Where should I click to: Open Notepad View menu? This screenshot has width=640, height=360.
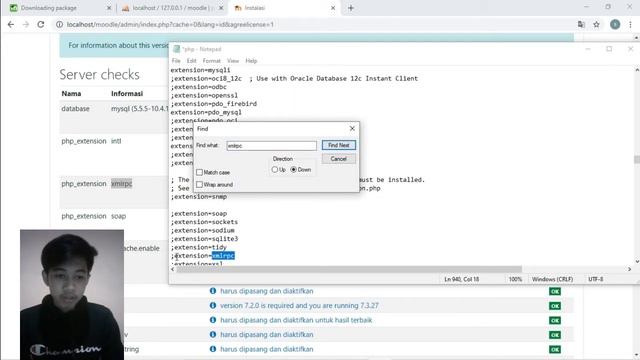[x=233, y=61]
